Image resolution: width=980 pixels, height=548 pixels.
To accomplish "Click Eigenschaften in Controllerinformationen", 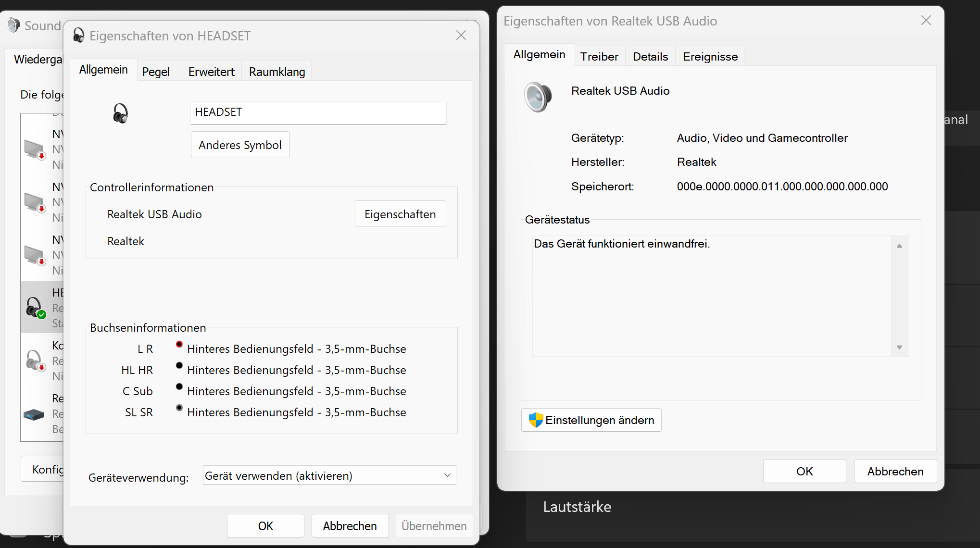I will (400, 214).
